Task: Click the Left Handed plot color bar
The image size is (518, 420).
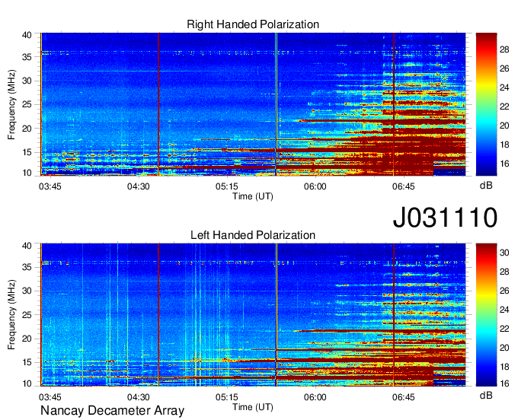Action: pos(486,315)
